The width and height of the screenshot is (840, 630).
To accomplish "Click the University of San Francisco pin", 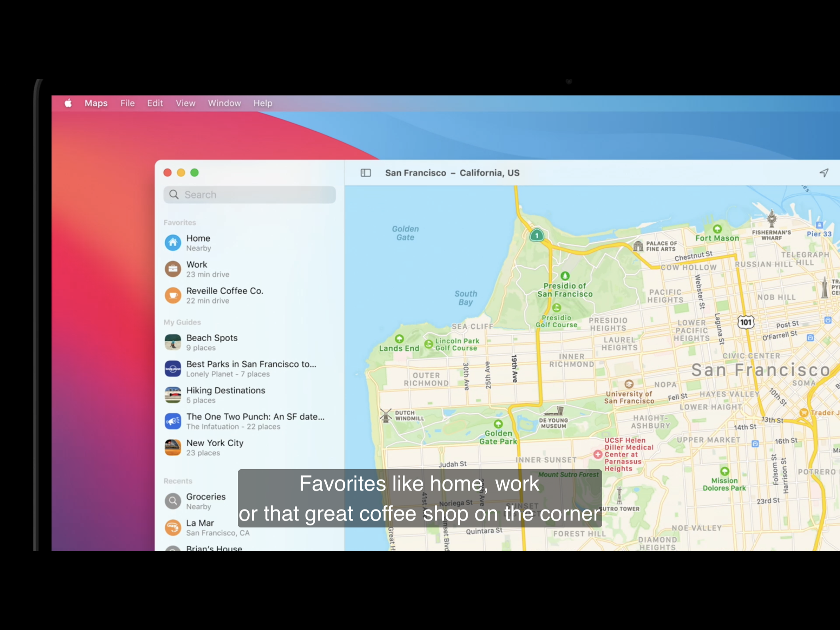I will tap(629, 384).
